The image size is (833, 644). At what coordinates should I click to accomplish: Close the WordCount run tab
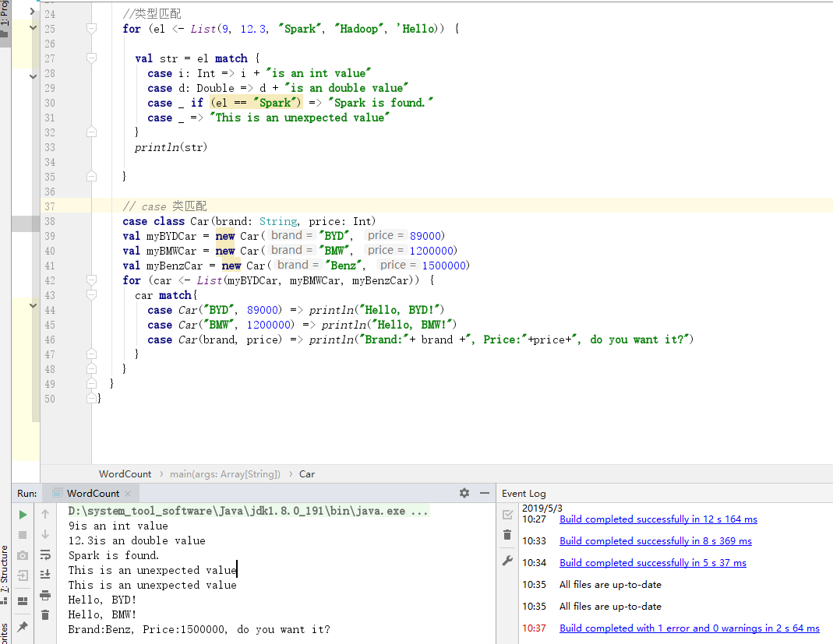click(129, 494)
